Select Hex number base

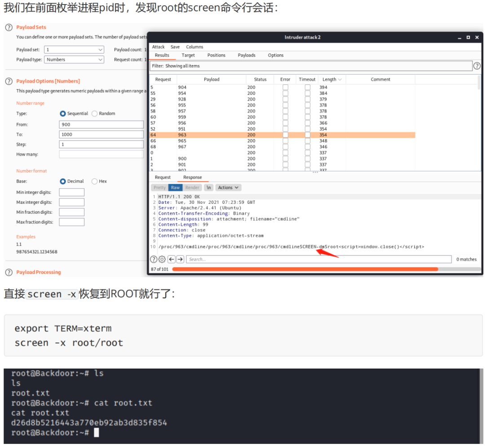(x=95, y=181)
